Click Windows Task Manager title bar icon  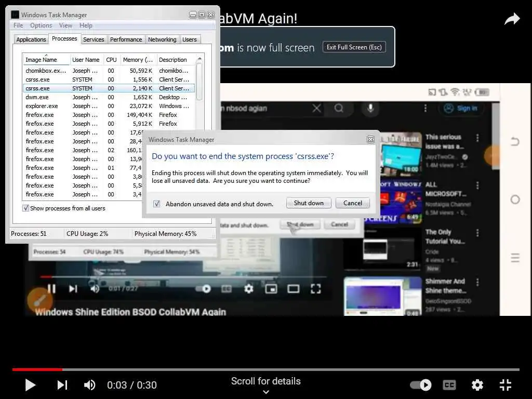pos(15,15)
